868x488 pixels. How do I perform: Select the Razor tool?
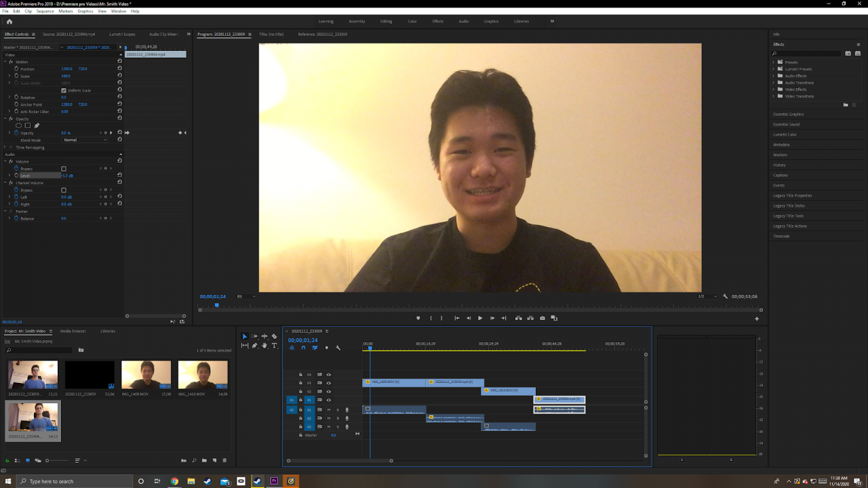(274, 336)
